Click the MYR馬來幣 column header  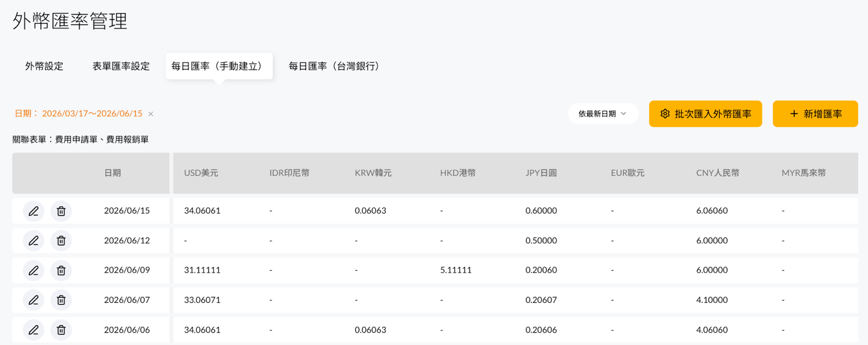804,173
